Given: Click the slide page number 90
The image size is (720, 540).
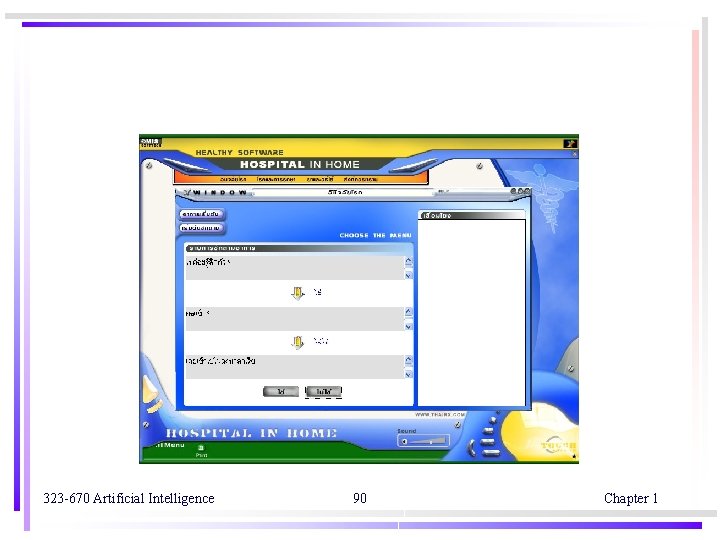Looking at the screenshot, I should coord(360,498).
